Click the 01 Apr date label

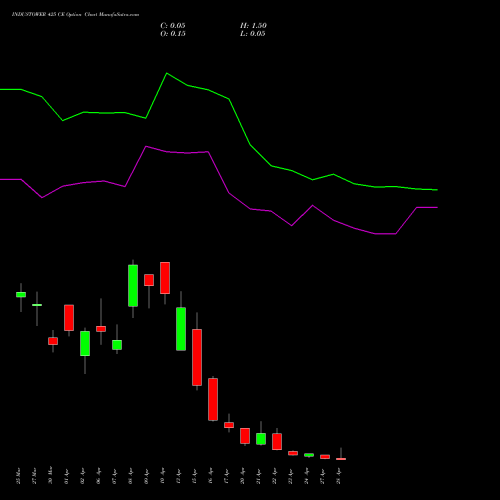click(x=66, y=476)
